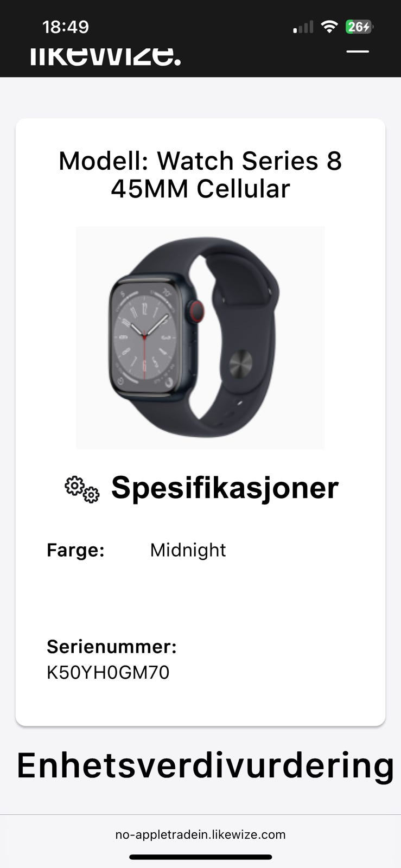
Task: Tap the Modell Watch Series 8 title
Action: pyautogui.click(x=200, y=175)
